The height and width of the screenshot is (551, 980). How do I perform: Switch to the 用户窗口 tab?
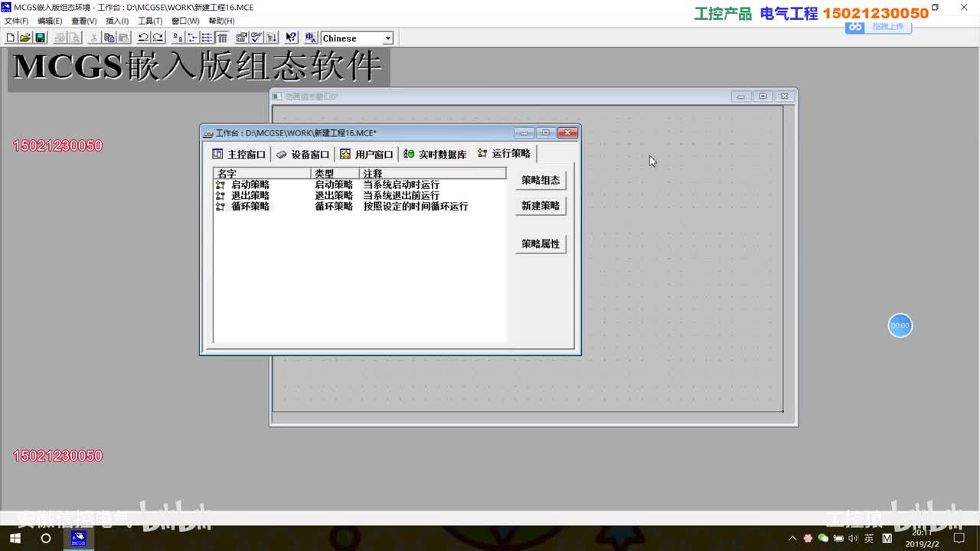pyautogui.click(x=366, y=155)
